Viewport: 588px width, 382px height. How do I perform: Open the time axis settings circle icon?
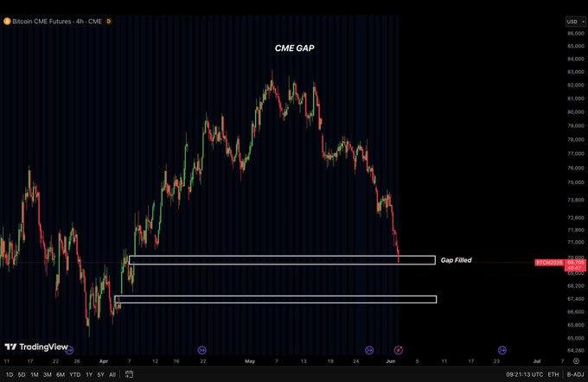pyautogui.click(x=576, y=361)
